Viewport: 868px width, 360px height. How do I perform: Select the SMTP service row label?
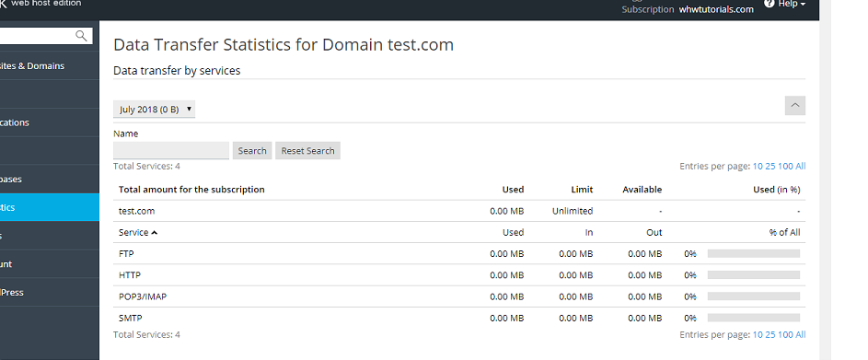[131, 319]
